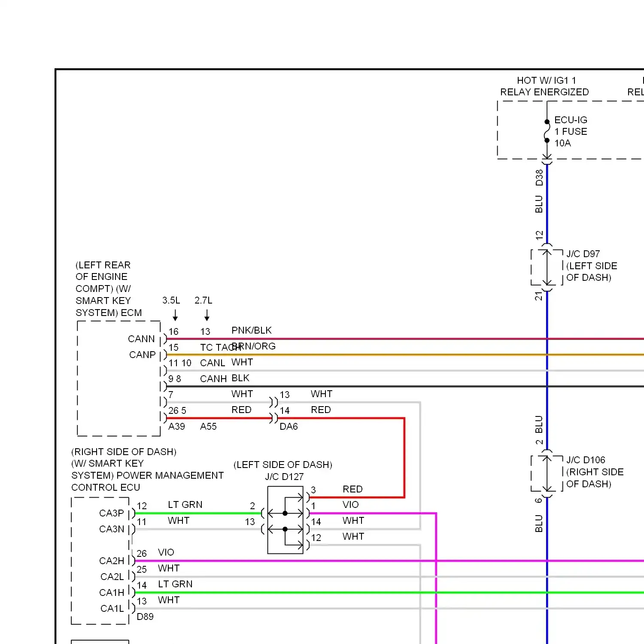Click the "SYSTEM) POWER MANAGEMENT" text line
The image size is (644, 644).
point(148,475)
